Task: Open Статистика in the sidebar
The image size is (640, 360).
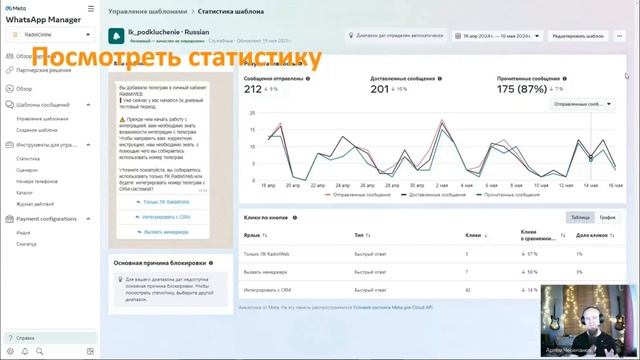Action: [x=28, y=159]
